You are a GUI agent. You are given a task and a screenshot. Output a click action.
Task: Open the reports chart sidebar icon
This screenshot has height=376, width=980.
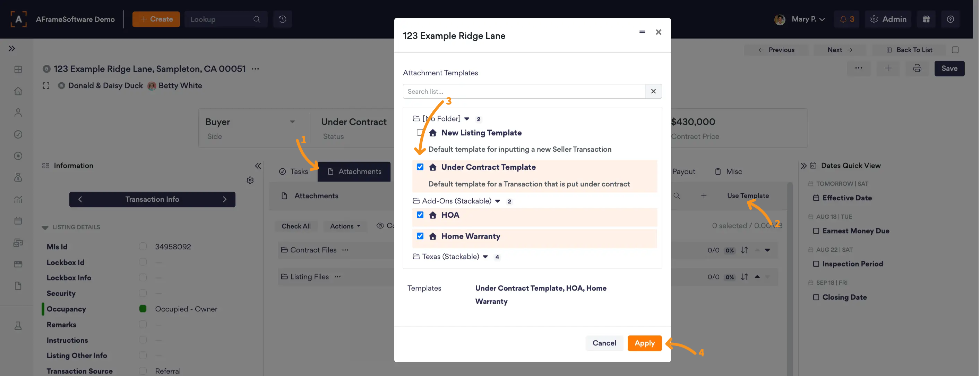(18, 199)
